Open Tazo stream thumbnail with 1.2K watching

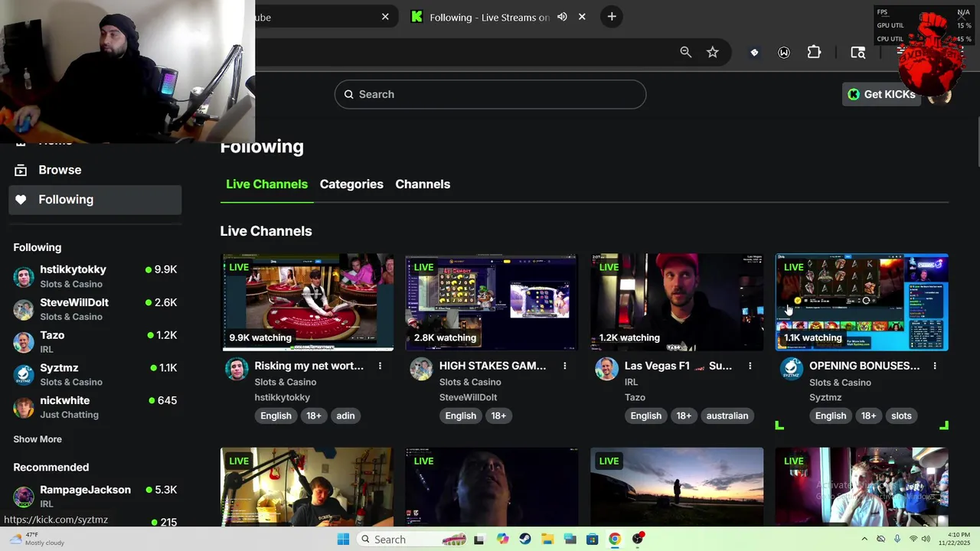coord(678,302)
